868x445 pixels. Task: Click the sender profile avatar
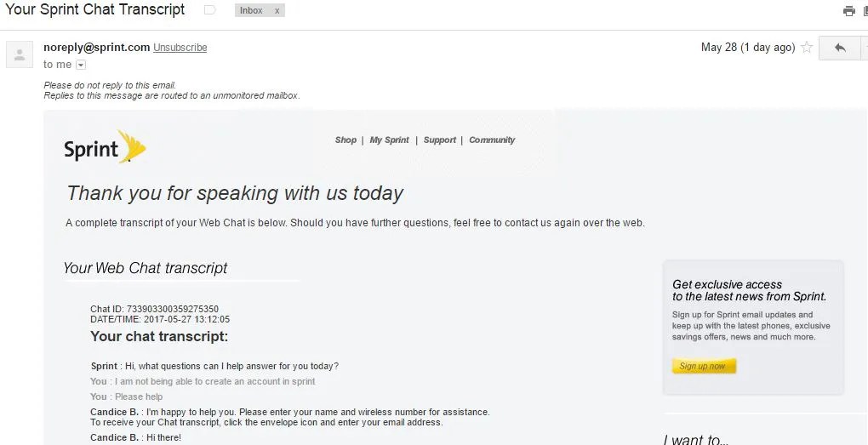click(x=19, y=54)
